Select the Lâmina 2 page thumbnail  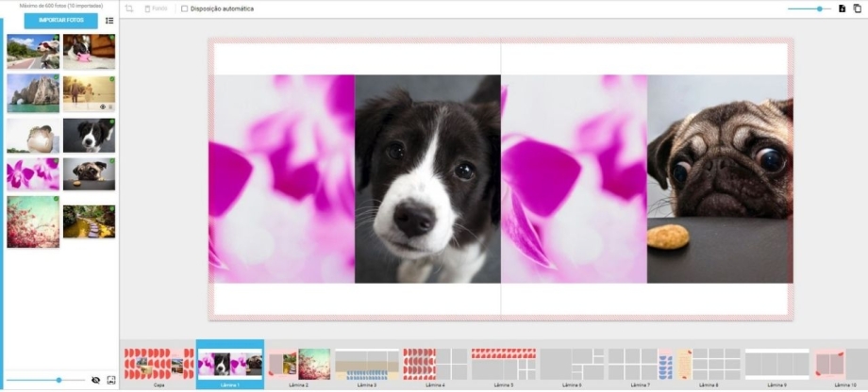pos(299,364)
